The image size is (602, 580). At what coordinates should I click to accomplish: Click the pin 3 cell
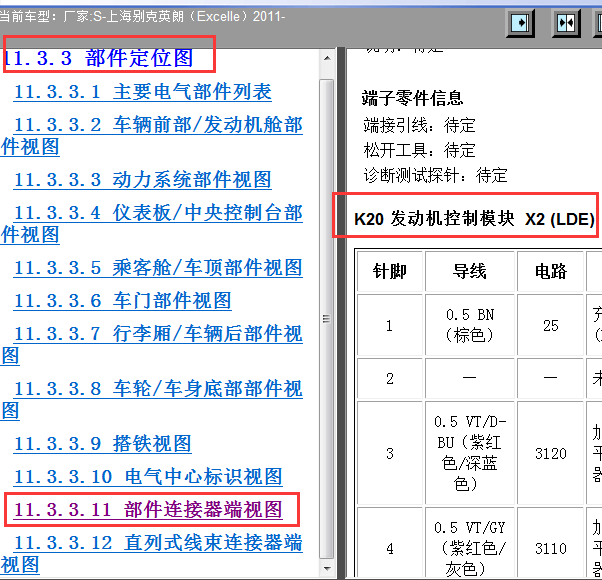pyautogui.click(x=390, y=453)
